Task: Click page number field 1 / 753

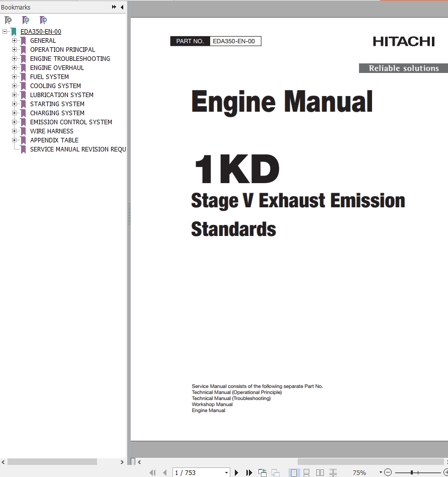Action: [198, 472]
